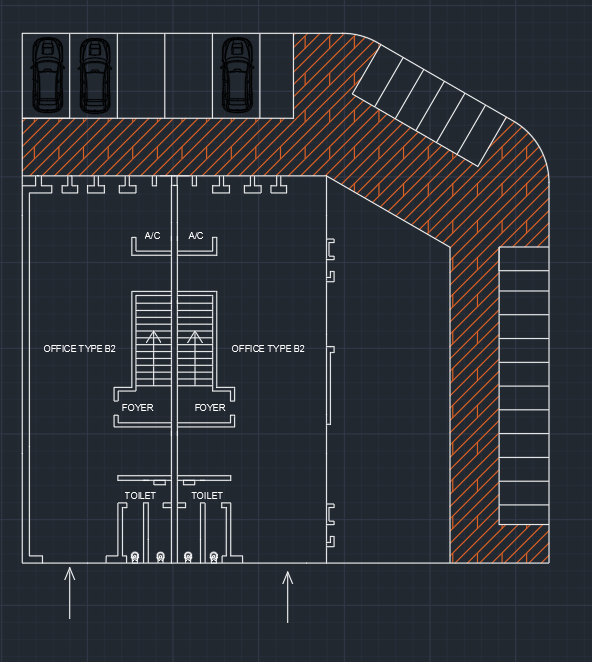Select the left A/C text label
This screenshot has width=592, height=662.
coord(152,236)
